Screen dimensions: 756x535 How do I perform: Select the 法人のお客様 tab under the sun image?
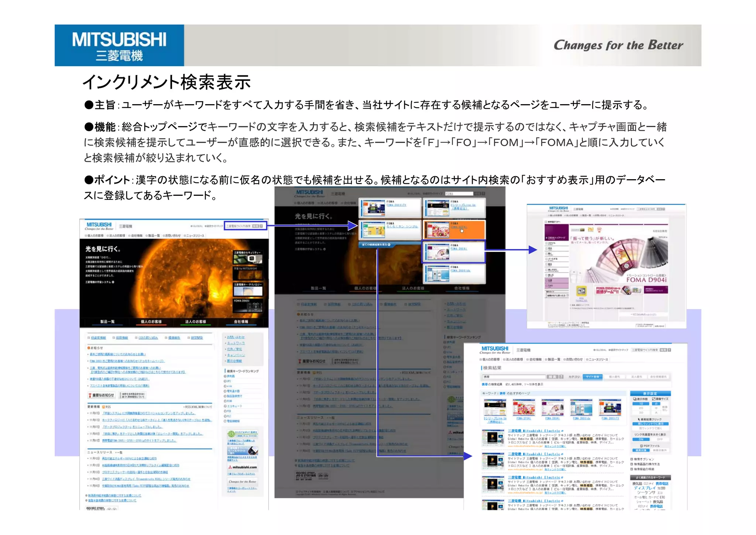[196, 322]
